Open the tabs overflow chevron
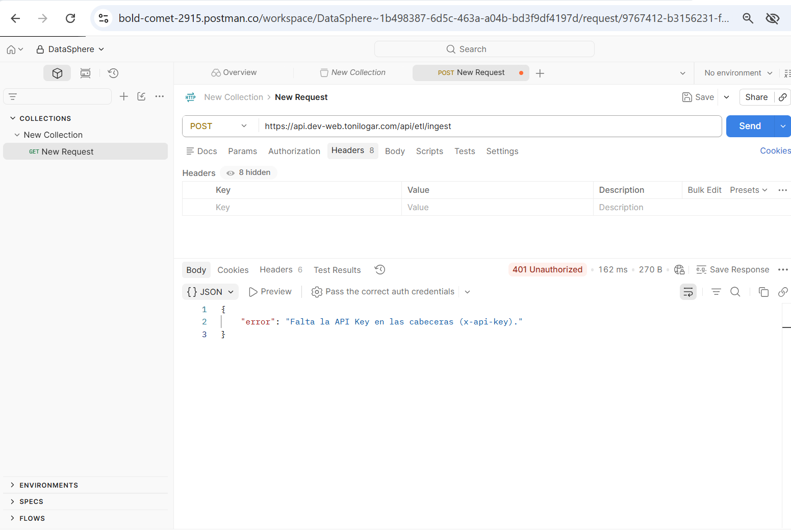 pos(683,73)
